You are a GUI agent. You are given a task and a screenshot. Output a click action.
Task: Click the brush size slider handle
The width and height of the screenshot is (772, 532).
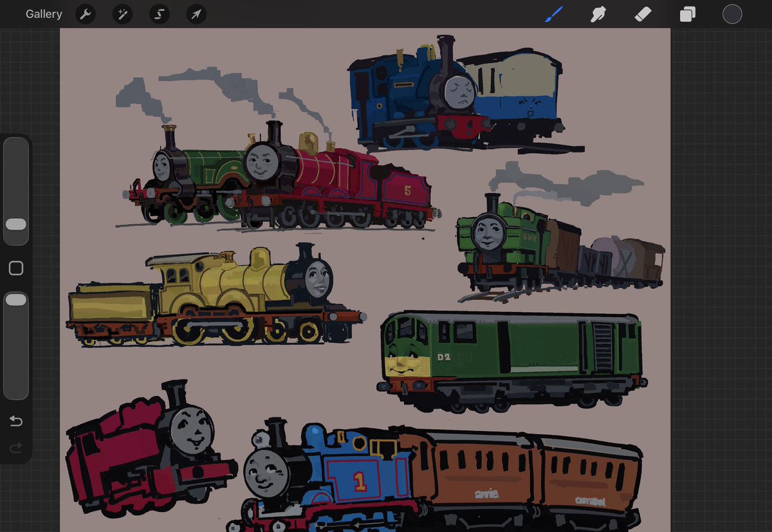click(x=16, y=224)
